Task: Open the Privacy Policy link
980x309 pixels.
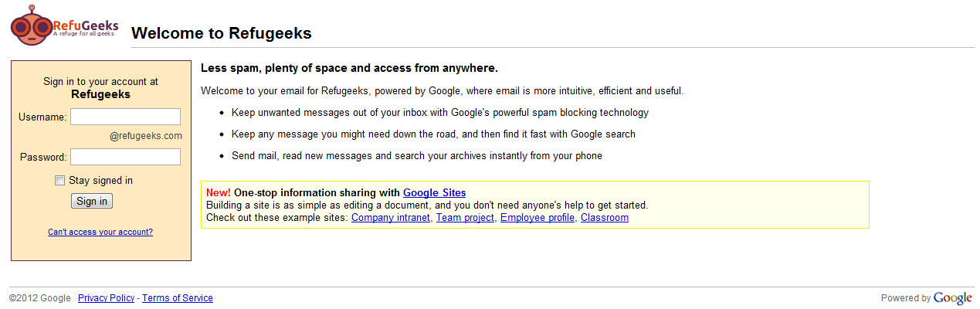Action: pos(106,298)
